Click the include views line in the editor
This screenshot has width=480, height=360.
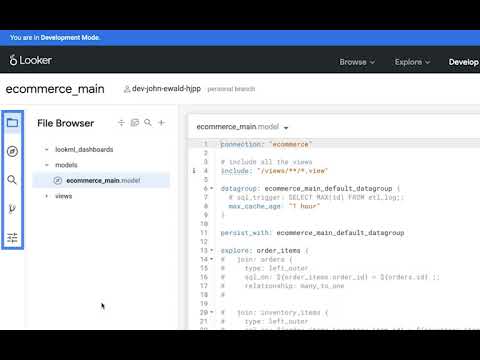pyautogui.click(x=274, y=171)
